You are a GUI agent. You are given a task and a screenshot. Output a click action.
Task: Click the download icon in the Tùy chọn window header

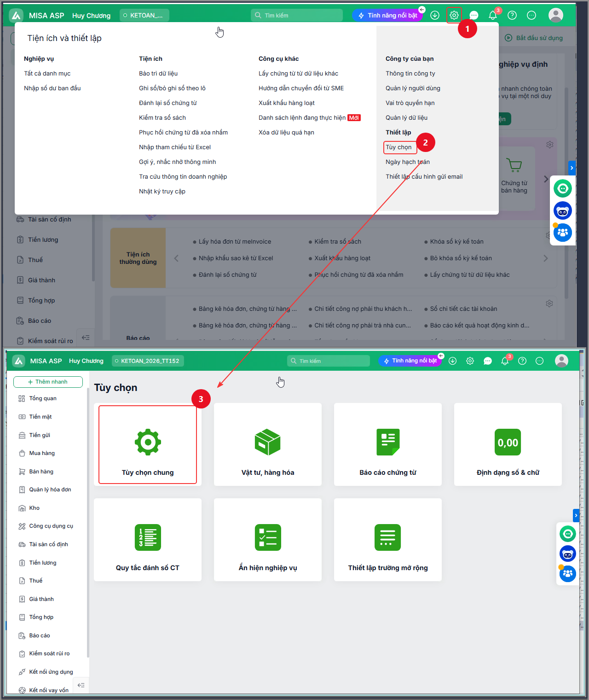point(453,361)
